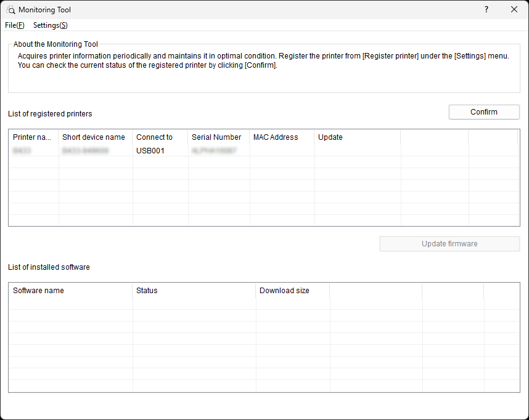The height and width of the screenshot is (420, 529).
Task: Click the Short device name column header
Action: 94,137
